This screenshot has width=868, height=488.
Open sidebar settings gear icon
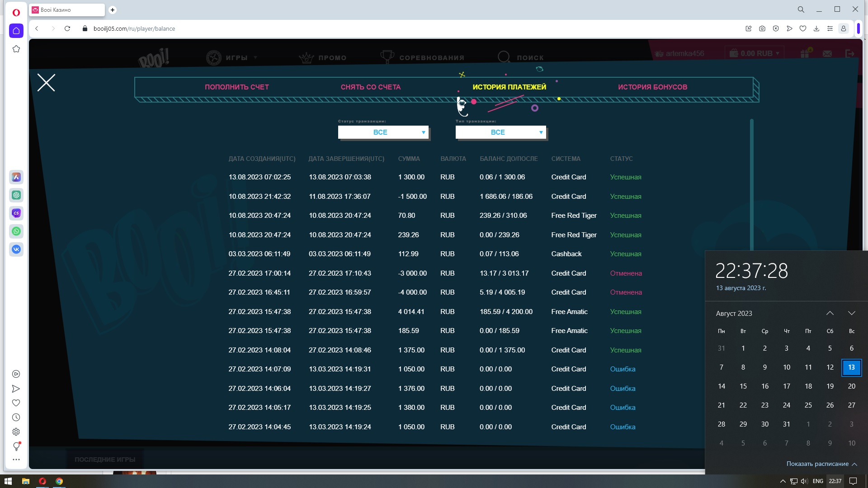pyautogui.click(x=16, y=432)
